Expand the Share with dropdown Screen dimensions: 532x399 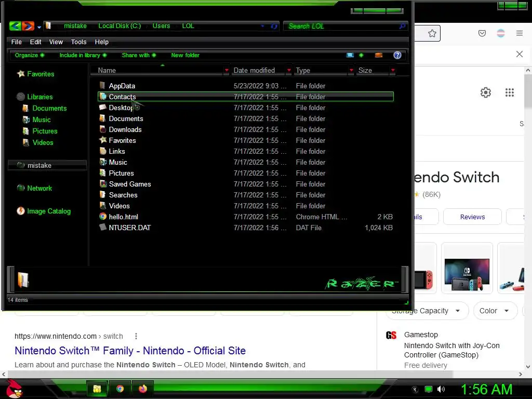(x=139, y=55)
